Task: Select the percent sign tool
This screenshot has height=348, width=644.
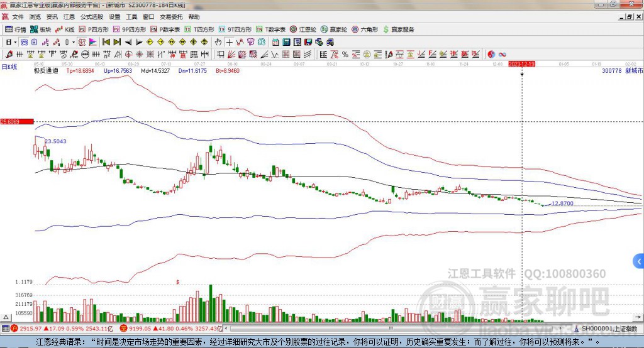Action: click(345, 55)
